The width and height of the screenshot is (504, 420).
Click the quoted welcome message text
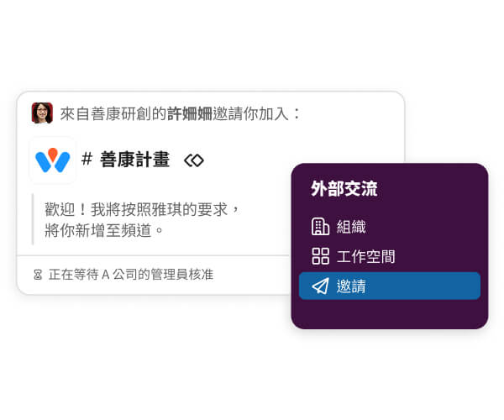142,219
